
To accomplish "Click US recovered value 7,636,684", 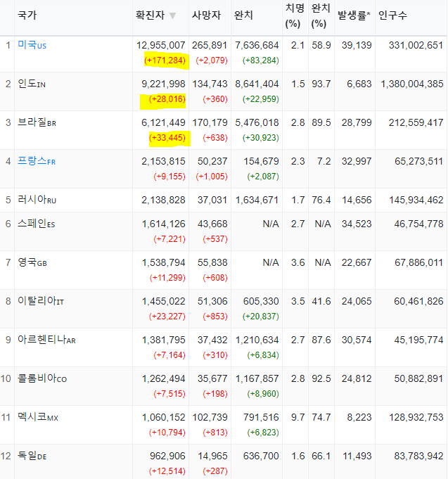I will (x=257, y=45).
